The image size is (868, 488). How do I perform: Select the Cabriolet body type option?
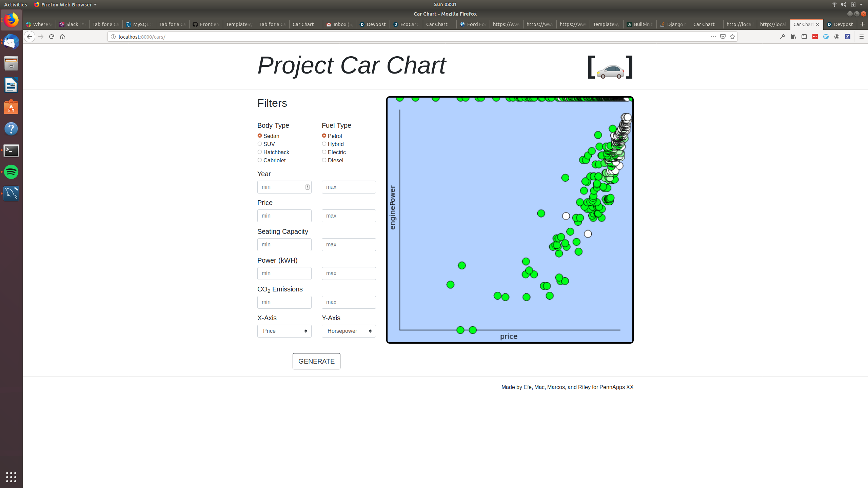(x=260, y=160)
